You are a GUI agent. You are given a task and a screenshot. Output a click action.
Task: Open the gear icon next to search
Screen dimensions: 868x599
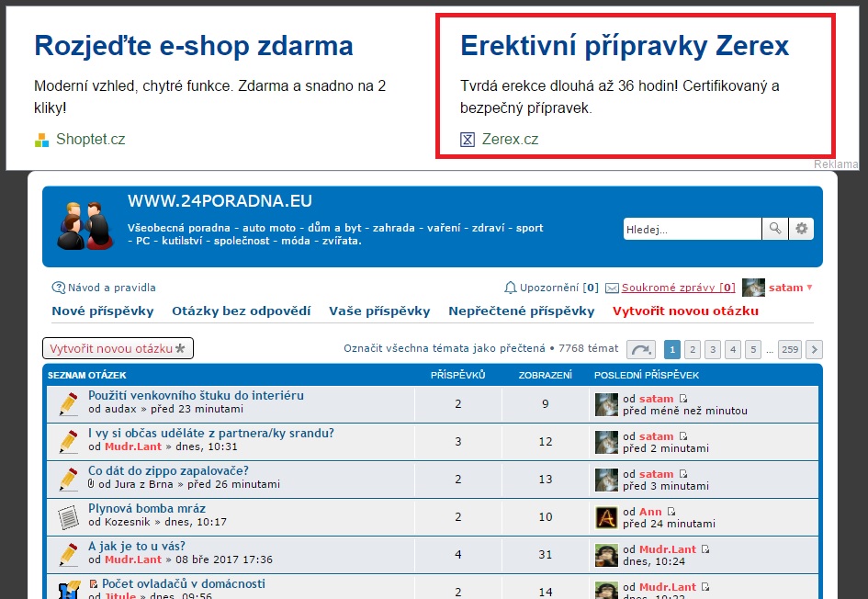[800, 228]
